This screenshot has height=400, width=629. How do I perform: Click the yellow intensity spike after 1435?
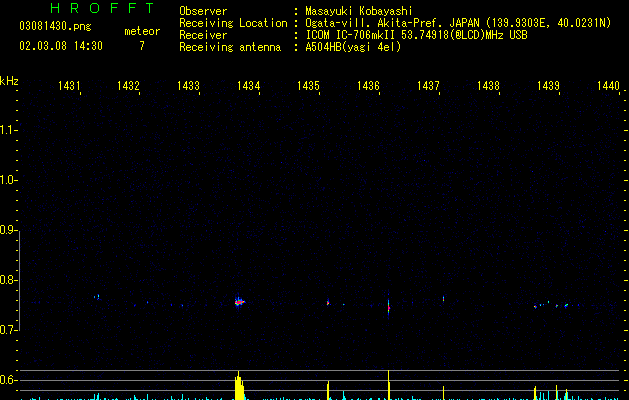328,390
